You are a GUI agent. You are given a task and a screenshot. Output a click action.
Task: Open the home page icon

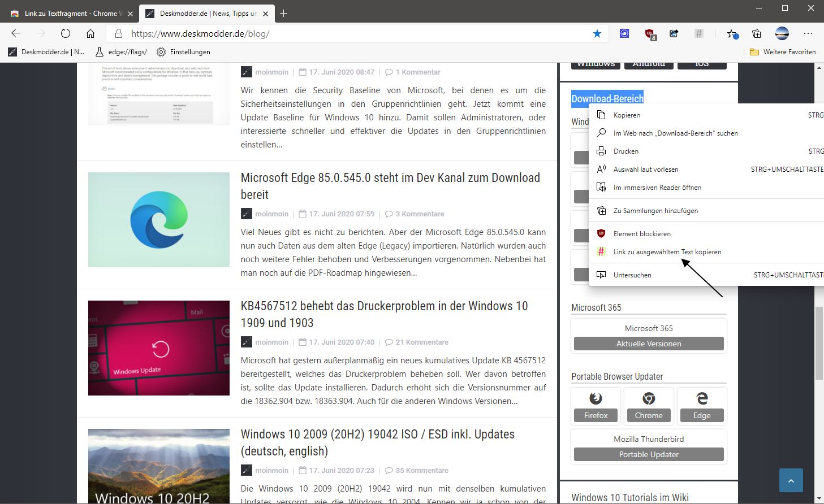click(90, 33)
